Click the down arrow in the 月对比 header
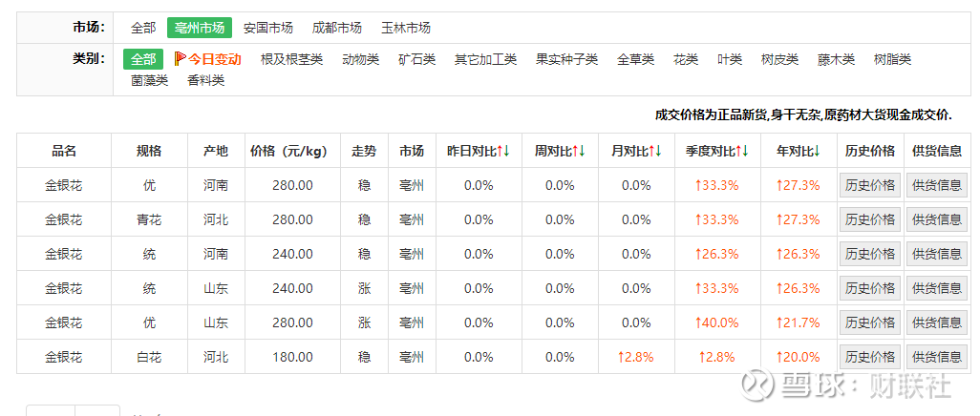Screen dimensions: 980x416 tap(658, 151)
